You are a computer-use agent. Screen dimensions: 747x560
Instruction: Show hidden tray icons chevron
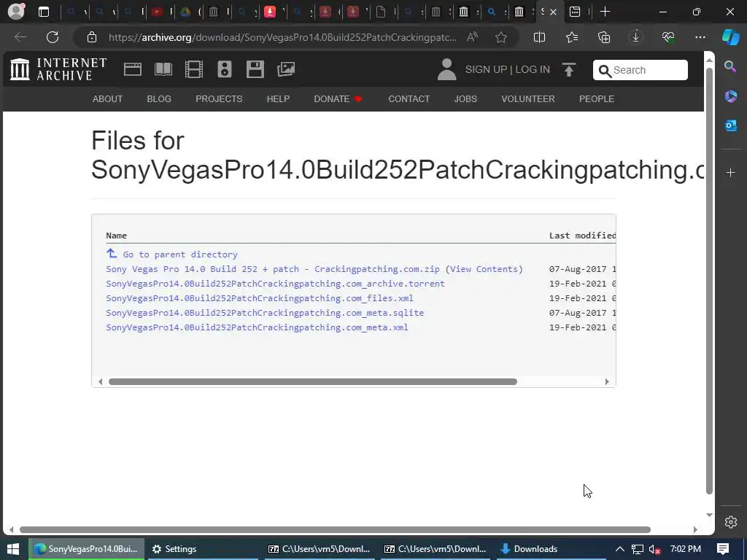point(619,549)
